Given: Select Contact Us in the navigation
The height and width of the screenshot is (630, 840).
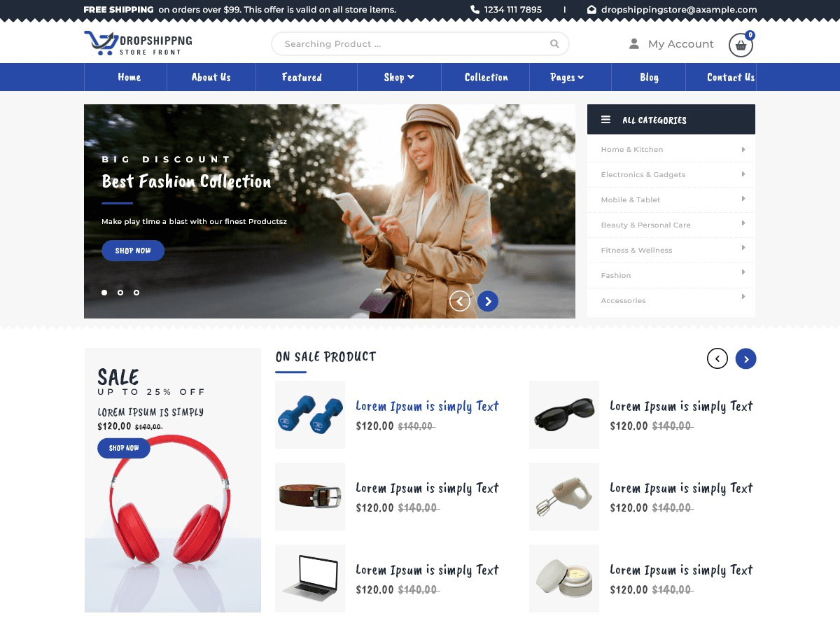Looking at the screenshot, I should (x=729, y=77).
